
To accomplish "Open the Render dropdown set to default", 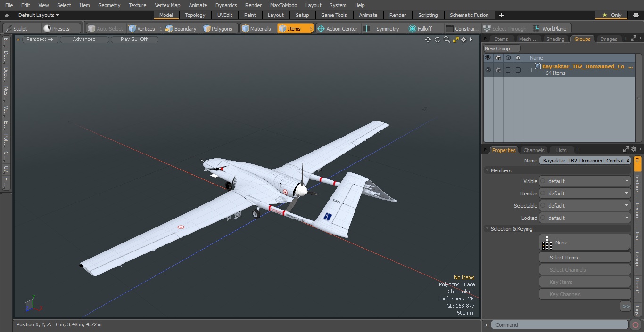I will tap(585, 194).
